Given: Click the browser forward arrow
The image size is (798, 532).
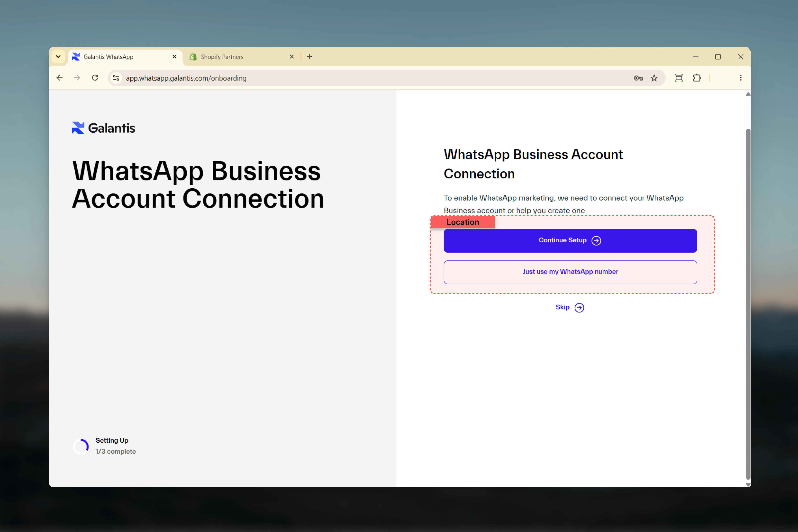Looking at the screenshot, I should pos(77,78).
